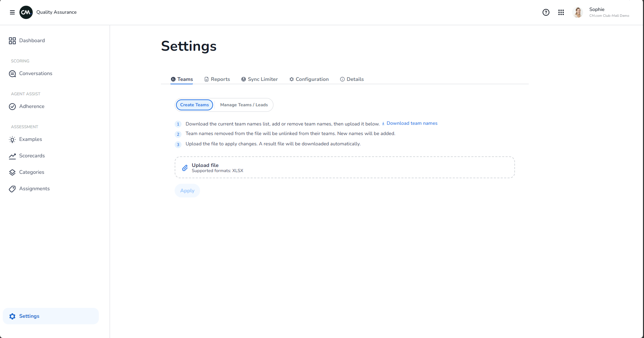Click the Apply button
The image size is (644, 338).
click(187, 191)
